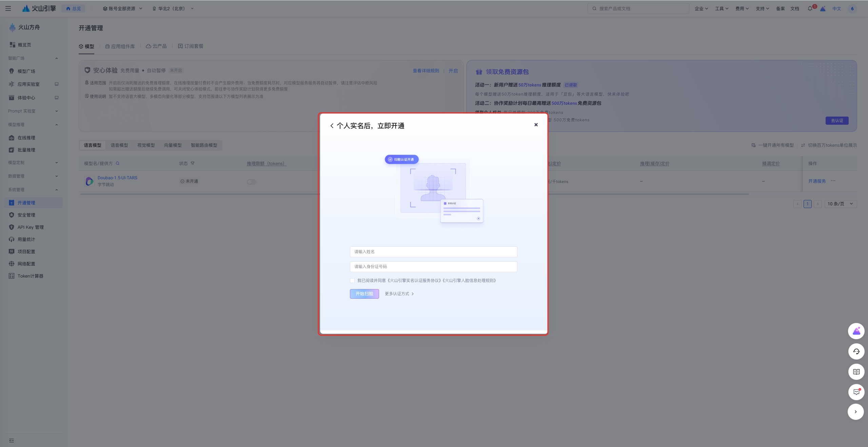
Task: Click the notification bell icon
Action: point(810,8)
